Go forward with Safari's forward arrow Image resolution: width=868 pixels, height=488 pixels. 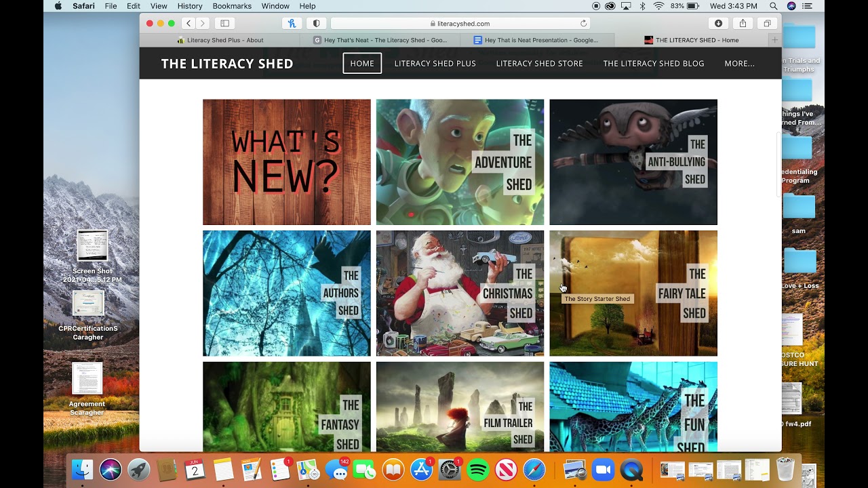pos(202,23)
